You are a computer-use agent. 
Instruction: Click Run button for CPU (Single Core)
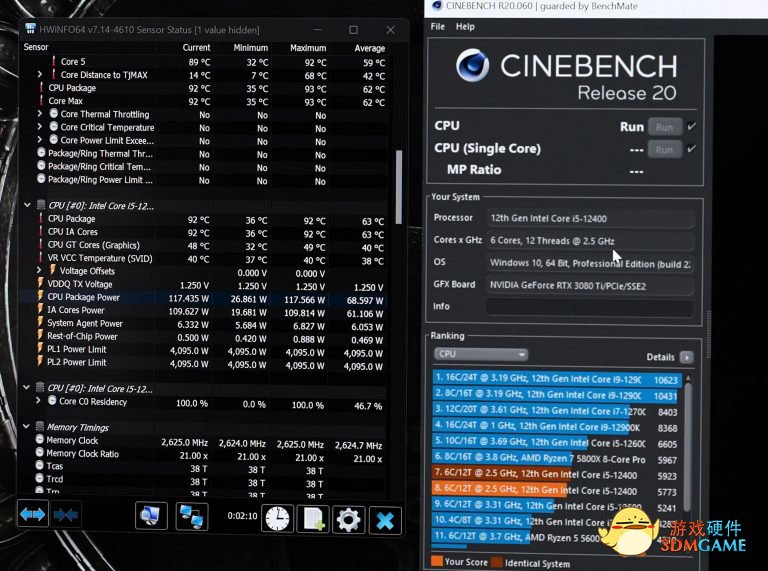[x=665, y=149]
